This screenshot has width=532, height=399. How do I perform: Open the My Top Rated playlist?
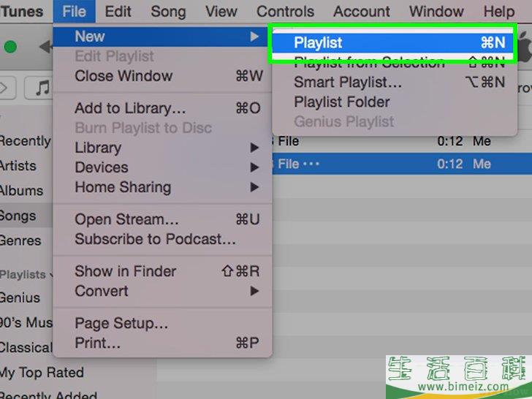coord(42,373)
